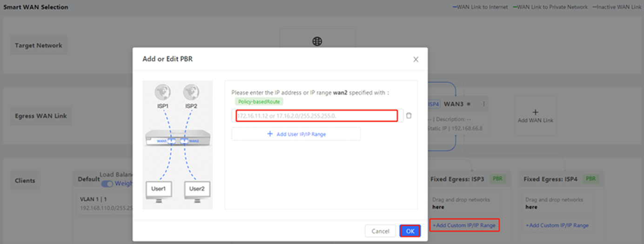
Task: Delete the IP range entry with trash icon
Action: click(409, 116)
